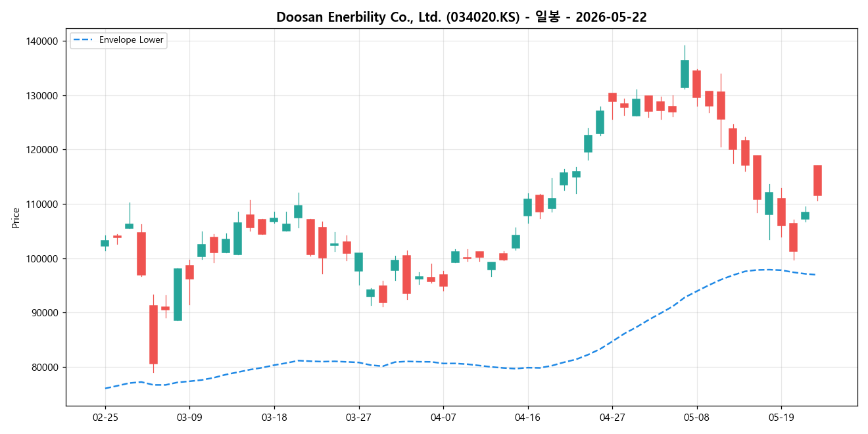
Task: Click the 03-27 x-axis date label
Action: tap(358, 418)
